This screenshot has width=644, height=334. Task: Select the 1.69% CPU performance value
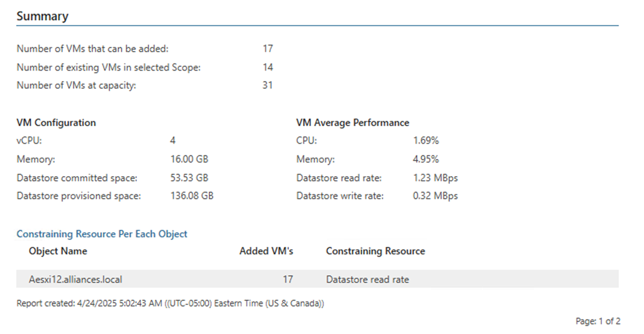(x=426, y=141)
